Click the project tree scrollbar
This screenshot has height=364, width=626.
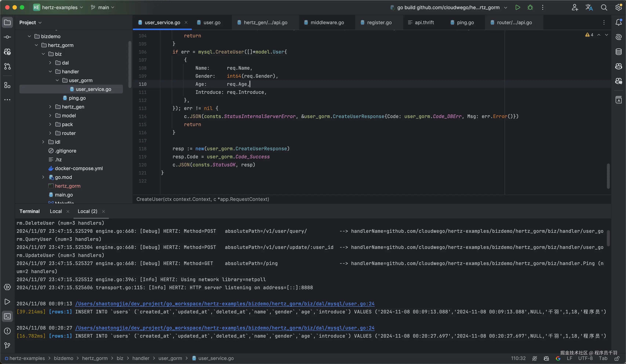click(x=130, y=65)
